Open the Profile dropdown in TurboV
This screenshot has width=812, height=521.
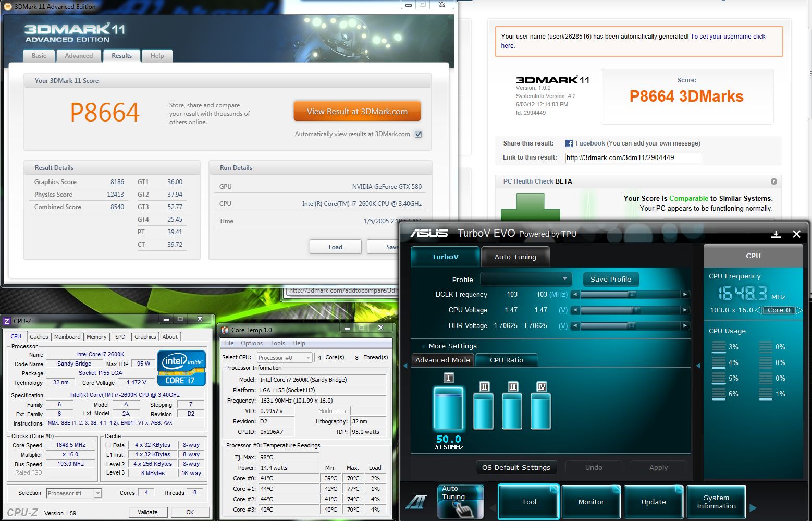point(526,279)
